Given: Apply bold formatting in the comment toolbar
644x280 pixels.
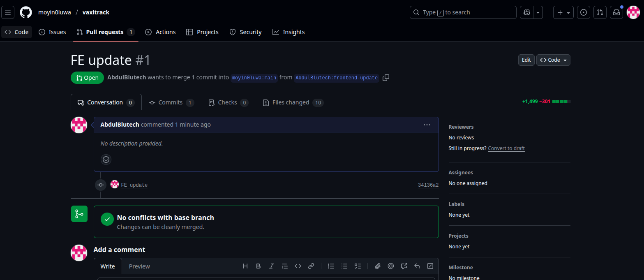Looking at the screenshot, I should pos(258,266).
